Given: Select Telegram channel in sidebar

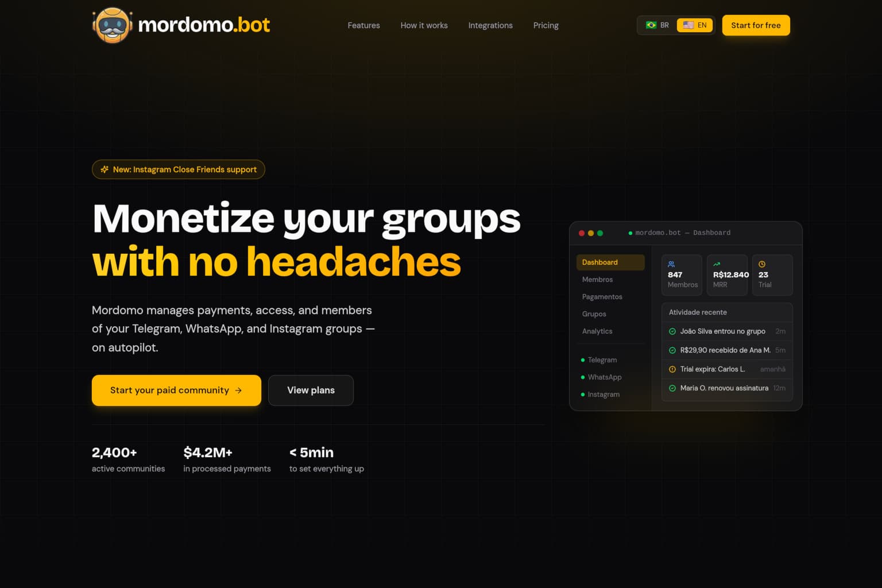Looking at the screenshot, I should pyautogui.click(x=610, y=360).
